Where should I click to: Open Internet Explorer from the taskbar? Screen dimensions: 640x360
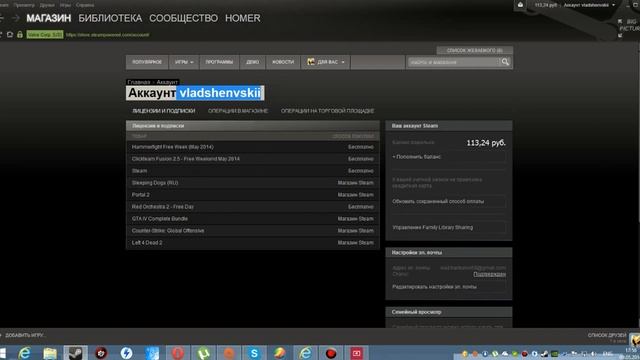[24, 353]
